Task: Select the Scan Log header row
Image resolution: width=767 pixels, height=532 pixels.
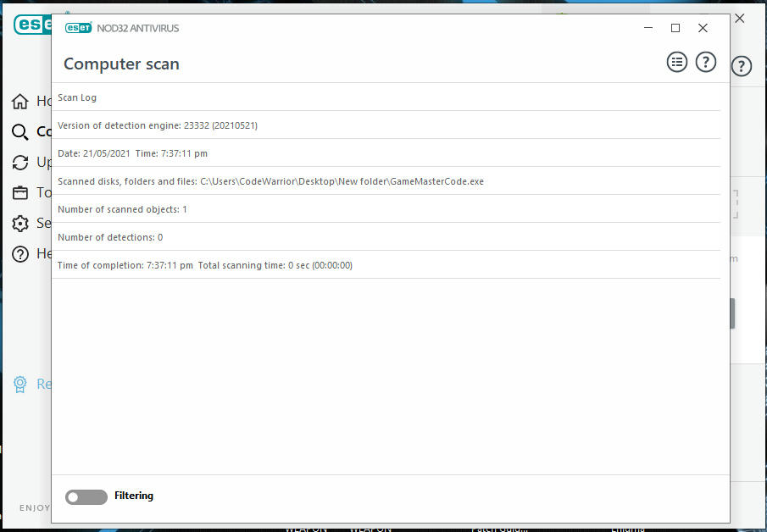Action: 386,97
